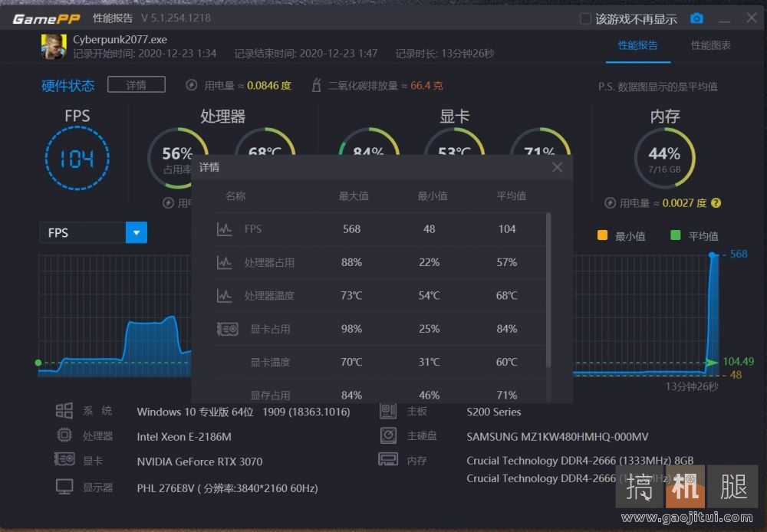Click the GamePP logo

coord(46,18)
